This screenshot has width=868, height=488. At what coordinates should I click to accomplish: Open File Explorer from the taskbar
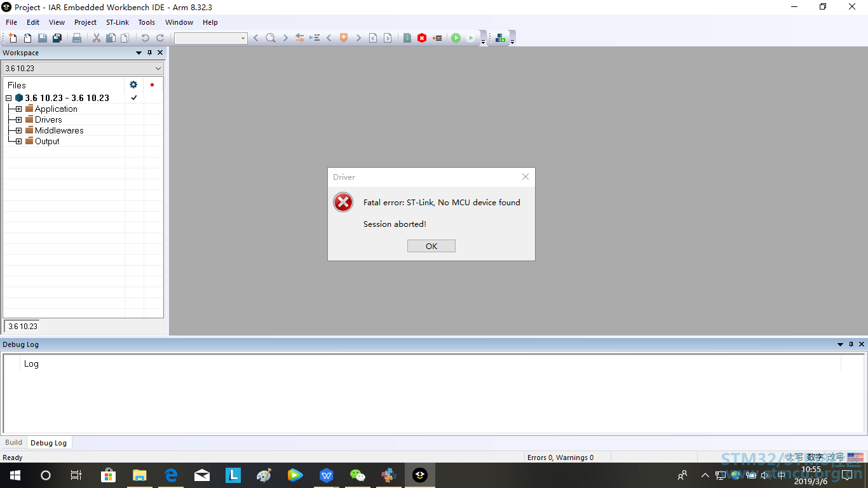pos(140,475)
